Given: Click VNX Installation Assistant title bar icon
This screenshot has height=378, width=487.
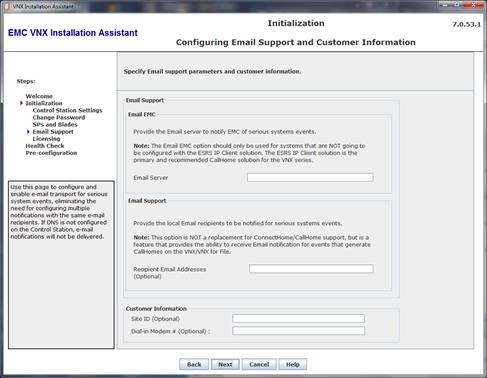Looking at the screenshot, I should pyautogui.click(x=7, y=6).
